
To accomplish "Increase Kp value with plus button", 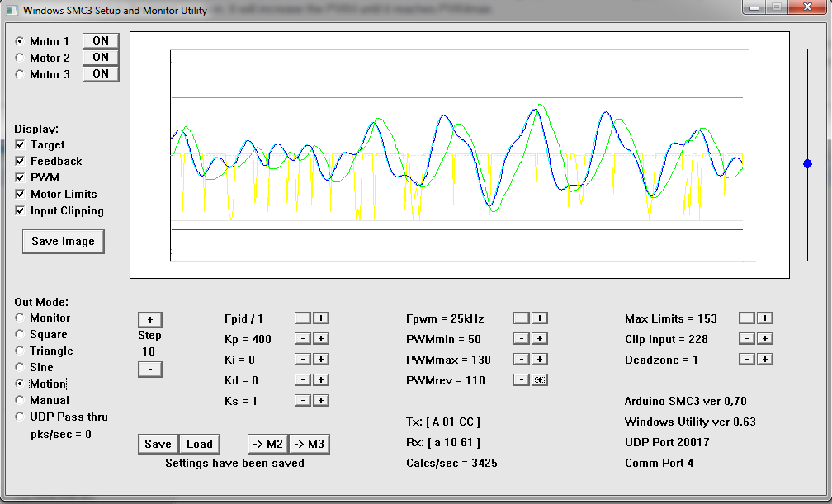I will [321, 339].
